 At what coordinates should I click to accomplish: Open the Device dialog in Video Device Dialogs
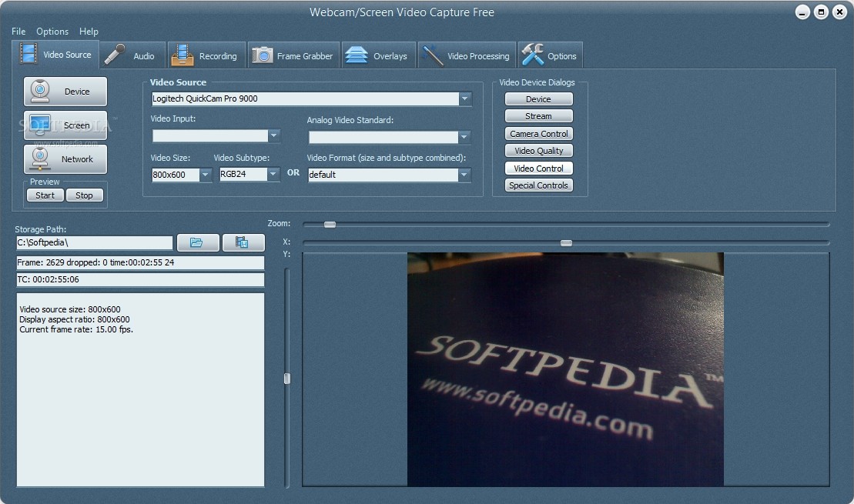pyautogui.click(x=538, y=99)
